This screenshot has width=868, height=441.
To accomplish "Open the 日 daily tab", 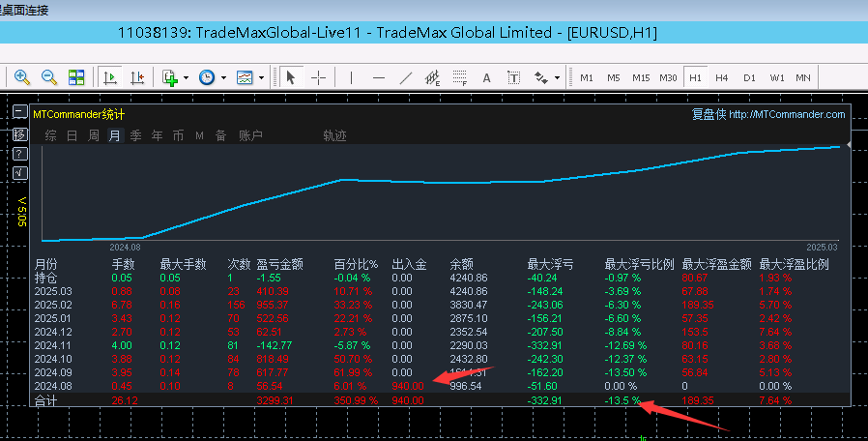I will coord(72,135).
